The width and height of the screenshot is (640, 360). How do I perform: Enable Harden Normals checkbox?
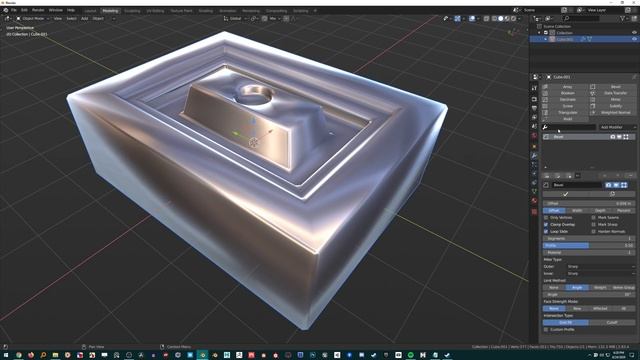click(x=593, y=231)
